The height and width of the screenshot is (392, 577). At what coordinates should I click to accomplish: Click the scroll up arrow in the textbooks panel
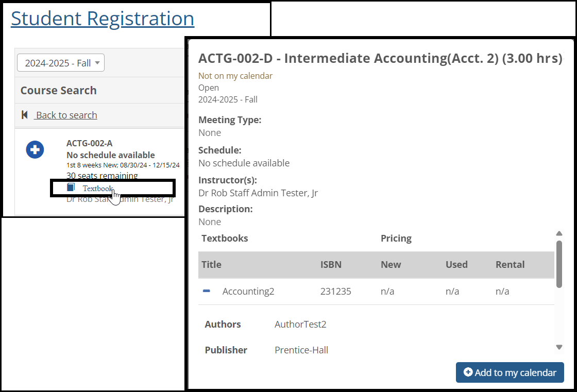559,233
